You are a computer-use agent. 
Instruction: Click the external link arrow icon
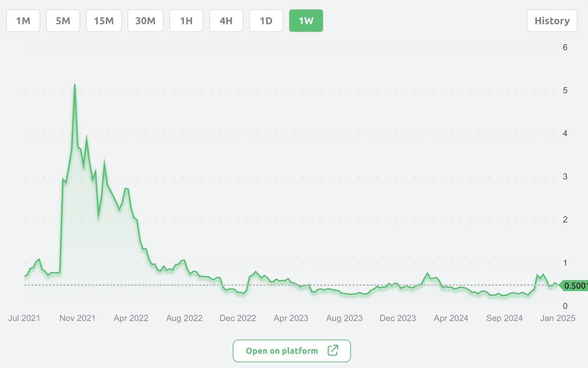click(333, 350)
